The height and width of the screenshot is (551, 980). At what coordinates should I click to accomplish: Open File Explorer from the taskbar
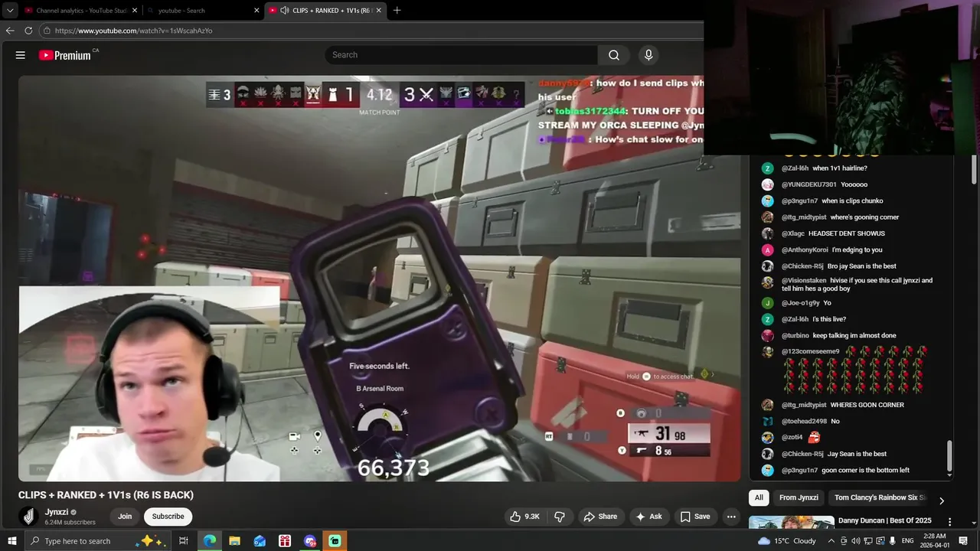234,541
